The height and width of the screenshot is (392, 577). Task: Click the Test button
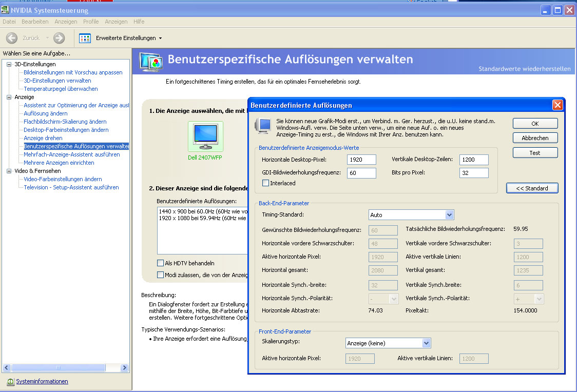(x=535, y=153)
